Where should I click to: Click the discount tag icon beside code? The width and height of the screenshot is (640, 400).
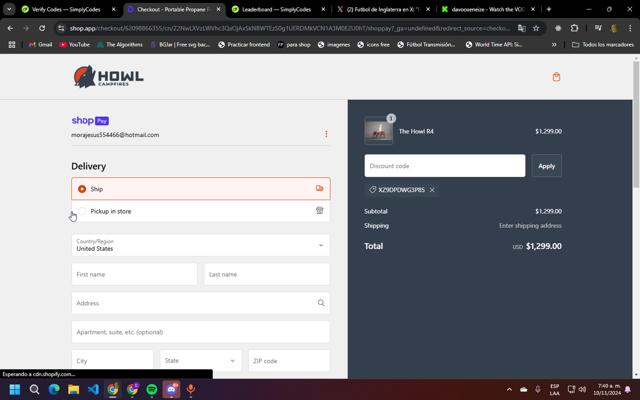pyautogui.click(x=372, y=190)
